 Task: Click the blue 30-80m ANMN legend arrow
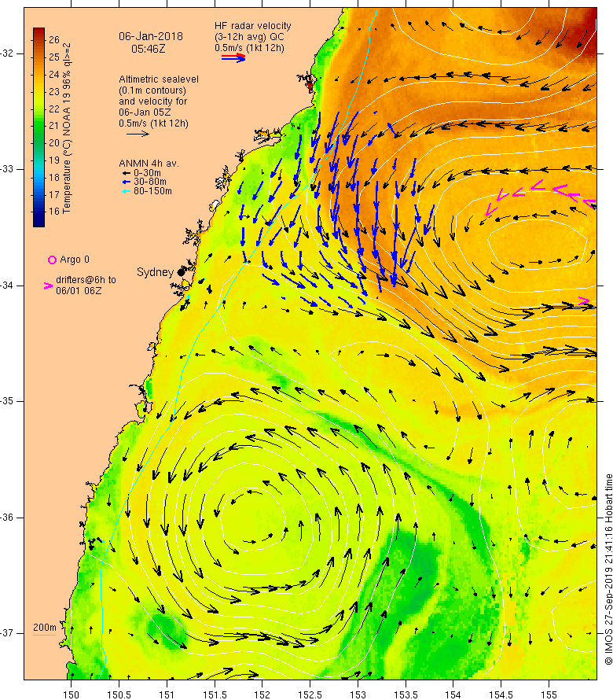click(127, 182)
